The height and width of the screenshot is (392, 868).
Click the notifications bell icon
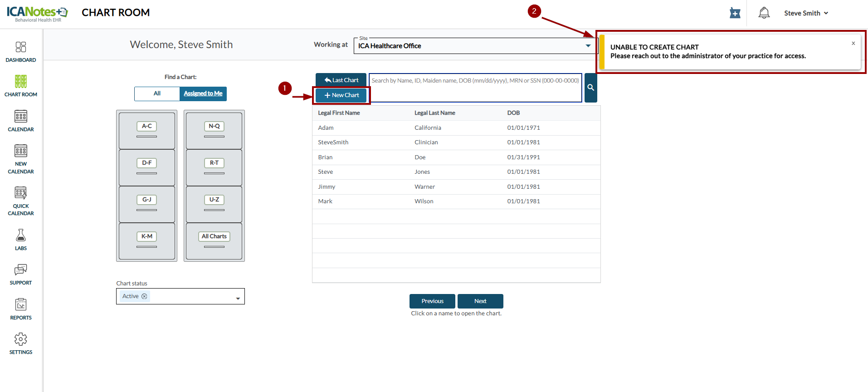pyautogui.click(x=764, y=13)
